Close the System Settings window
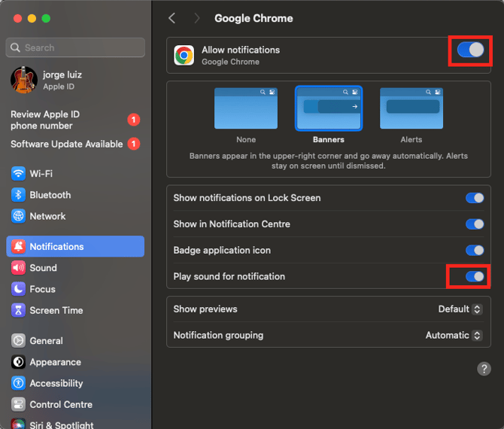This screenshot has width=504, height=429. (18, 18)
